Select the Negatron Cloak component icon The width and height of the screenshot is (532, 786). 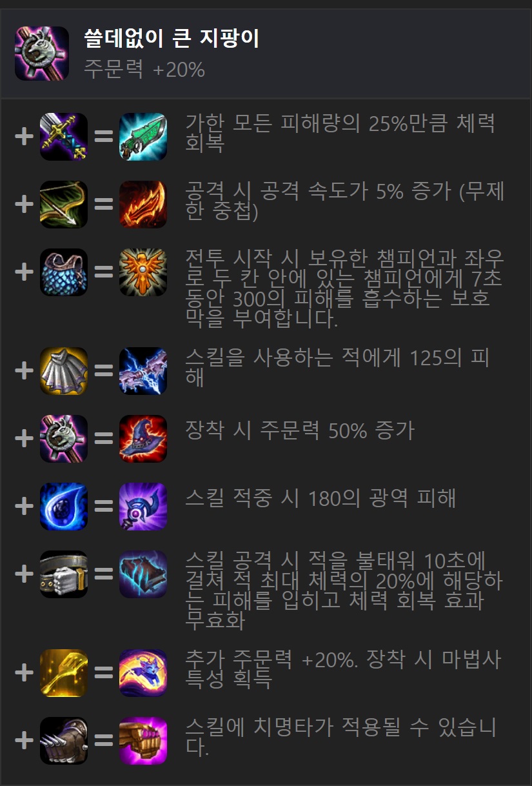[x=64, y=371]
